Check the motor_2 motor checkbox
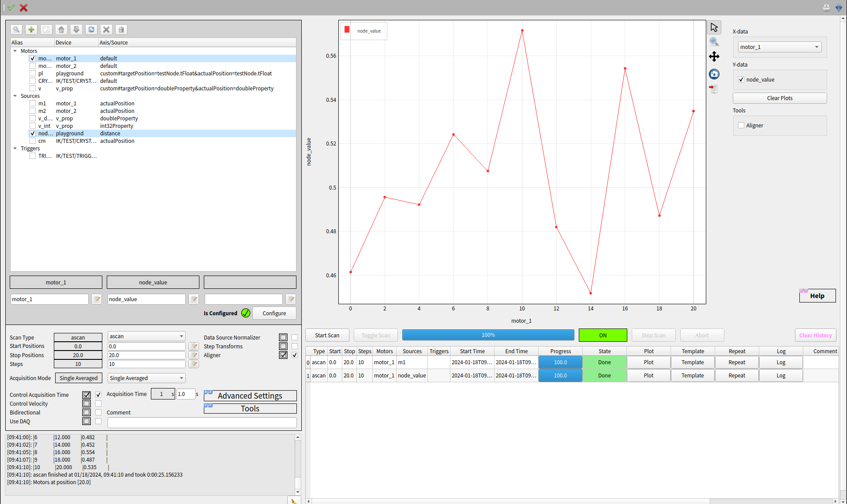The image size is (847, 504). click(x=33, y=66)
